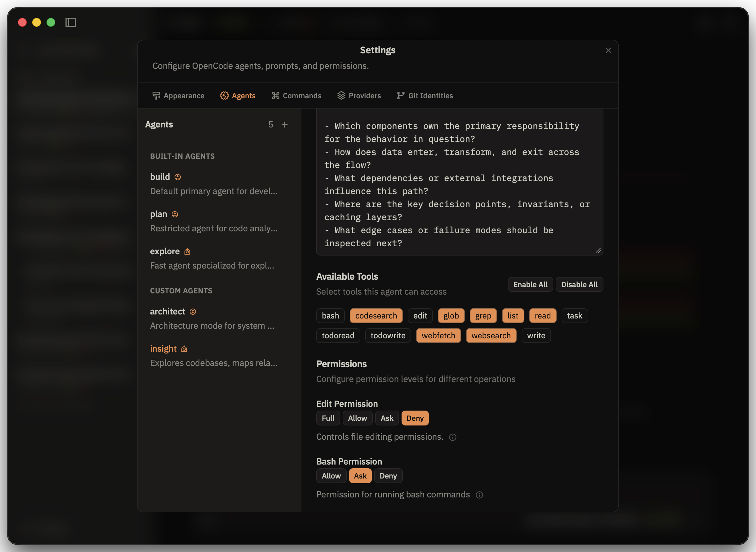
Task: Click the agents count '5'
Action: (x=271, y=125)
